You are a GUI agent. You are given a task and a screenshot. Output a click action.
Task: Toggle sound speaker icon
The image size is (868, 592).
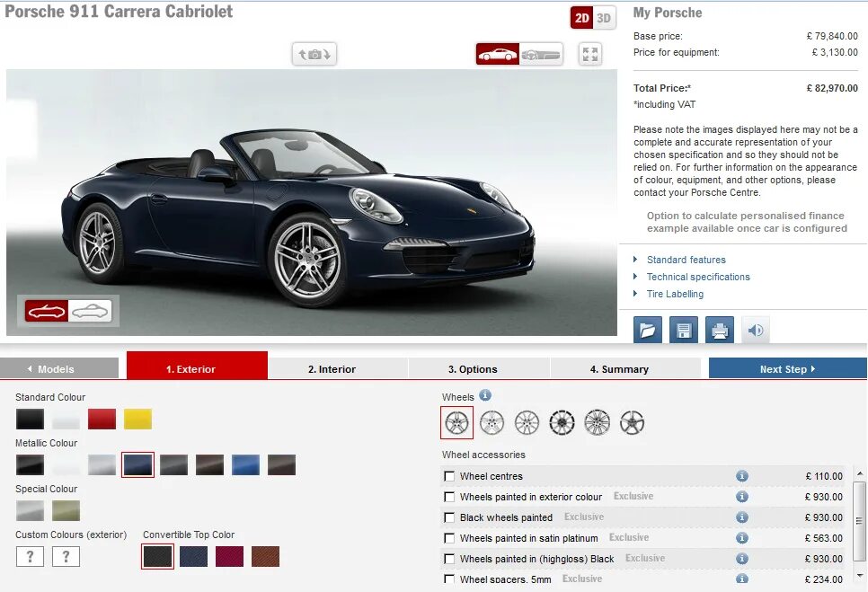(756, 331)
